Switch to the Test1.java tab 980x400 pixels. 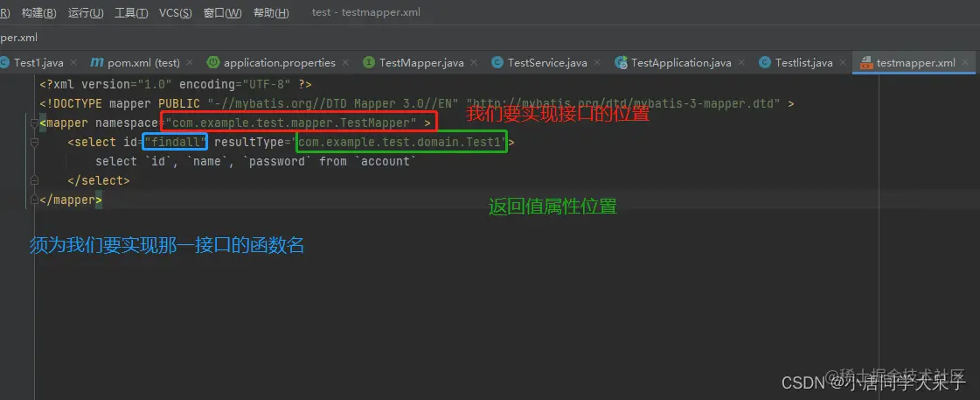pos(38,63)
